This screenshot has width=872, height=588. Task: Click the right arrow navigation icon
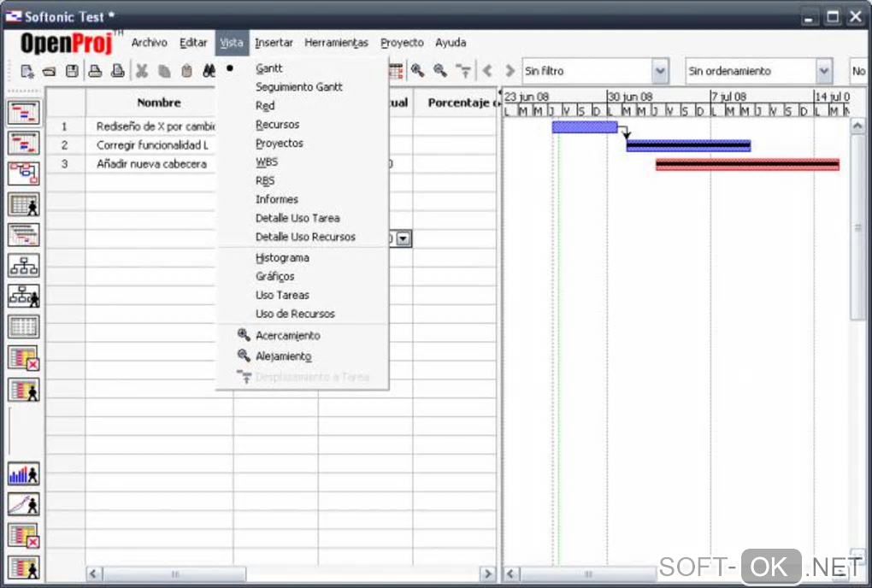click(x=510, y=71)
